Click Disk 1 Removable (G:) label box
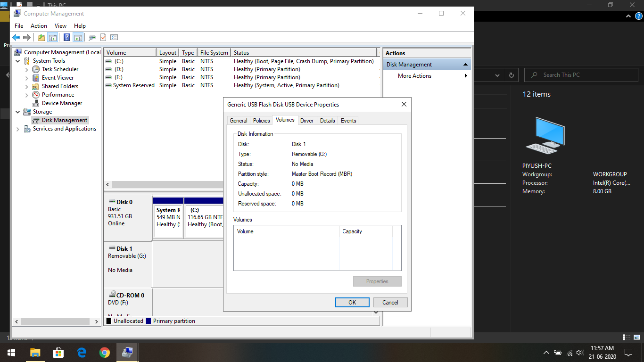The height and width of the screenshot is (362, 644). point(128,264)
